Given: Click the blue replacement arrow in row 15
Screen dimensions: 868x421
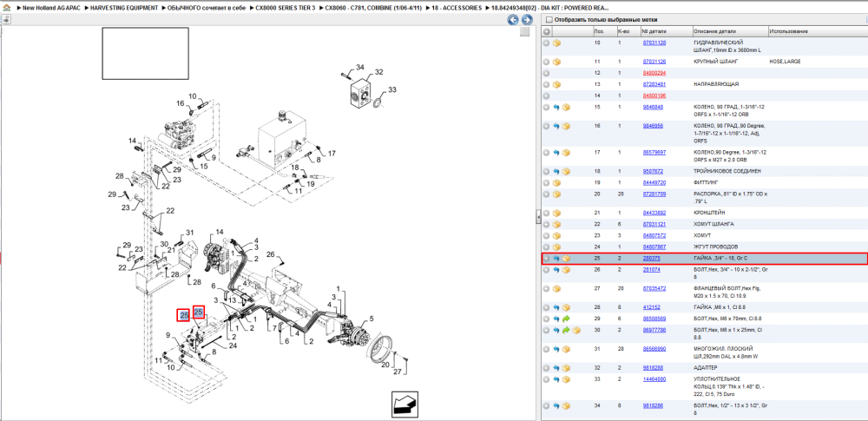Looking at the screenshot, I should 556,107.
